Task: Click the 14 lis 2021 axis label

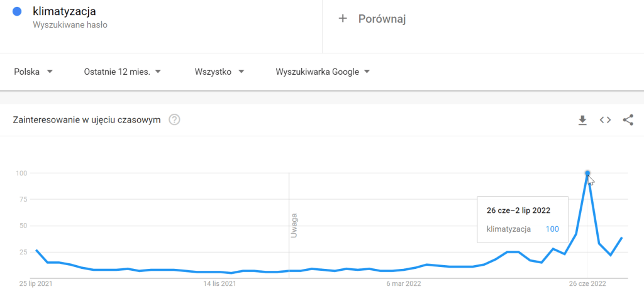Action: [x=220, y=284]
